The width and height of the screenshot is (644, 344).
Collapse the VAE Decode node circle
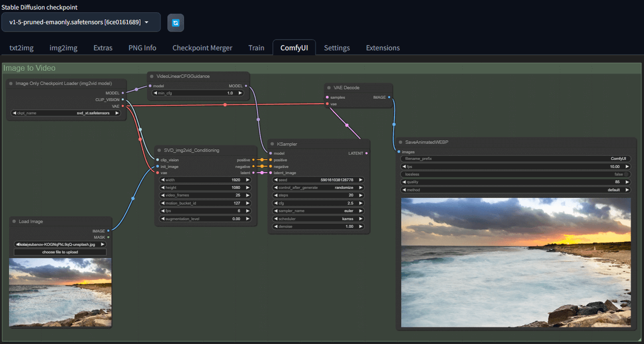click(328, 87)
